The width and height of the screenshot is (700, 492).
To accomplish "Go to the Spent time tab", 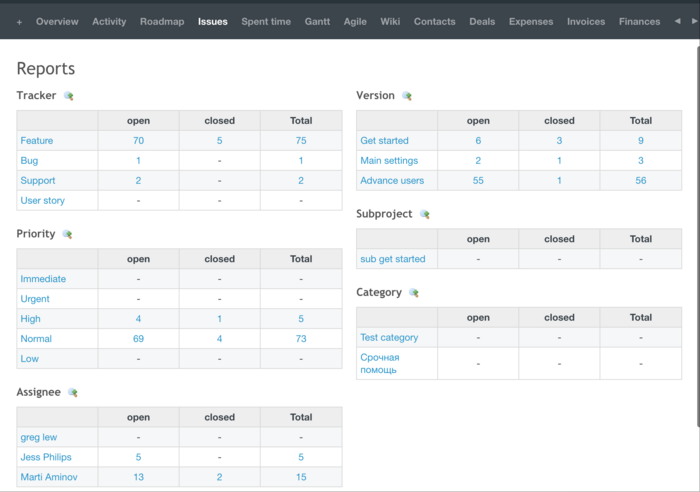I will pos(266,21).
